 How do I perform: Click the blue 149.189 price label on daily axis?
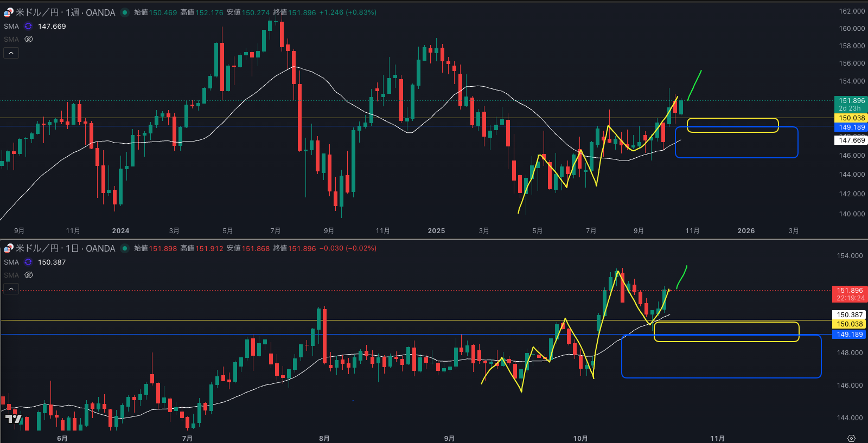[x=849, y=335]
